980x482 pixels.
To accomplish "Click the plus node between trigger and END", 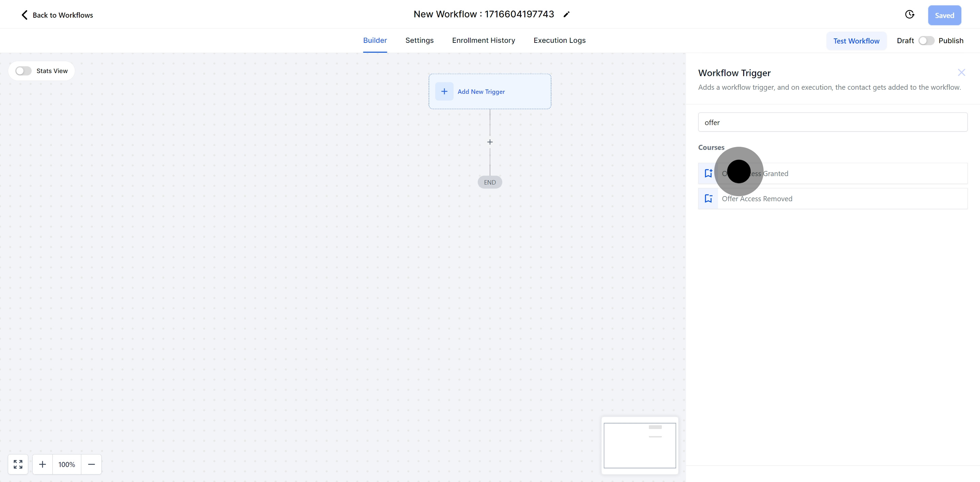I will coord(490,142).
